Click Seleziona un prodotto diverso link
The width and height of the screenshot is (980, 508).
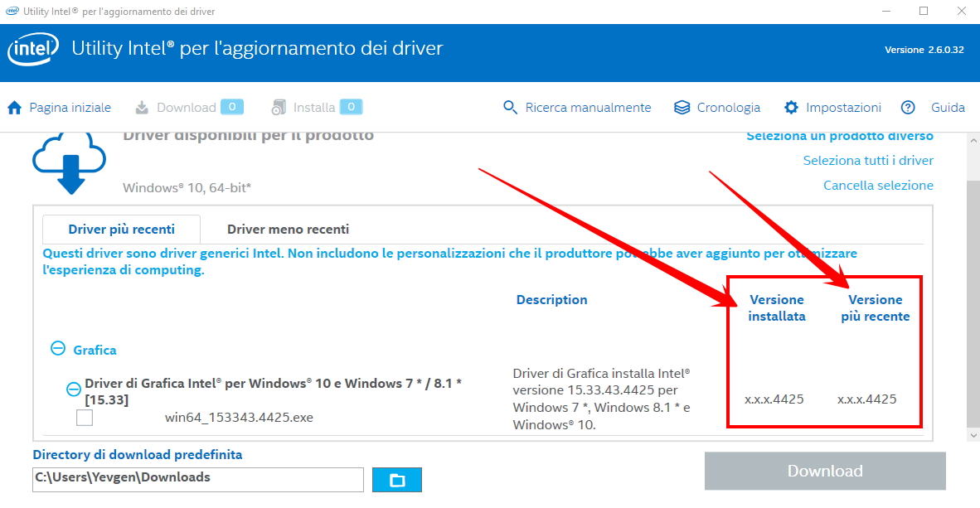tap(840, 136)
